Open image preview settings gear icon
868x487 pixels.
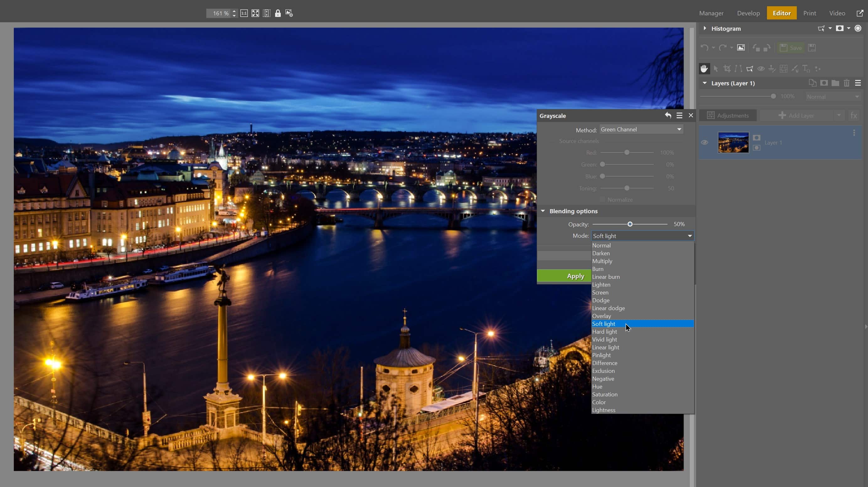pos(289,13)
